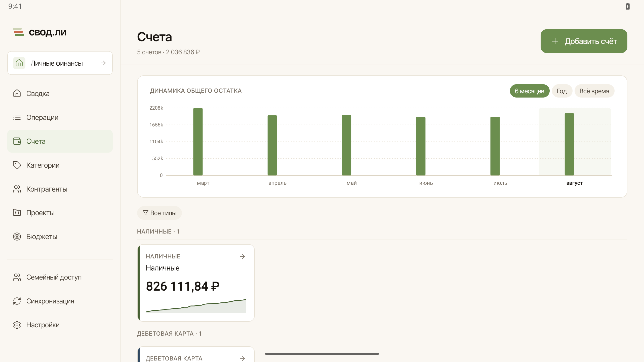644x362 pixels.
Task: Click the Настройки gear icon
Action: tap(17, 325)
